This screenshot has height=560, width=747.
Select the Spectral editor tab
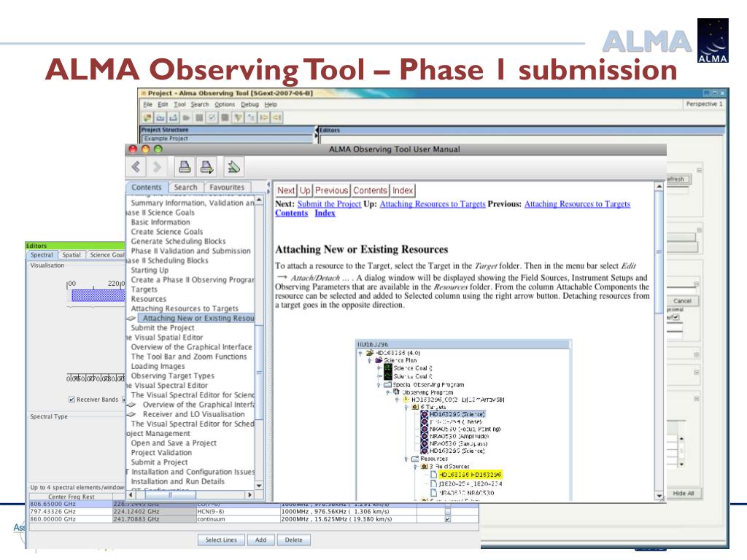[42, 255]
